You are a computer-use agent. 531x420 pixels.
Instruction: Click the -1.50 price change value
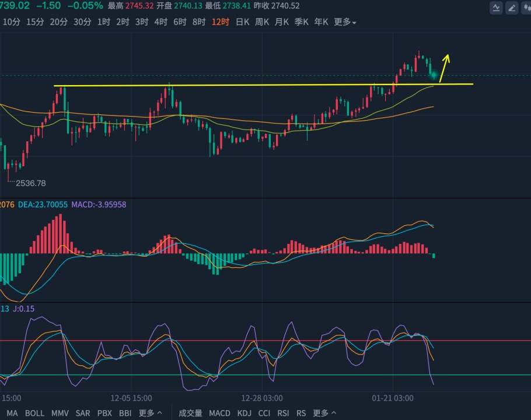tap(48, 6)
